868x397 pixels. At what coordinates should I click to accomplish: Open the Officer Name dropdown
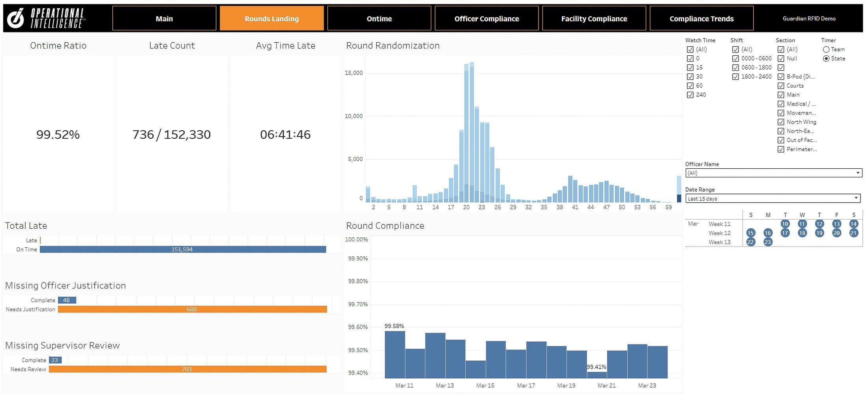(x=774, y=173)
